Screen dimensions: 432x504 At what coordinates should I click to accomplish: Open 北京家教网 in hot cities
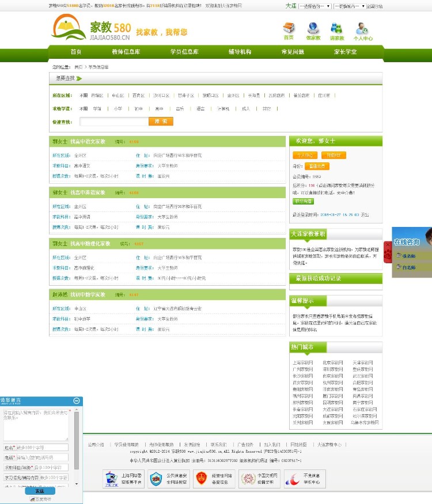click(x=333, y=362)
